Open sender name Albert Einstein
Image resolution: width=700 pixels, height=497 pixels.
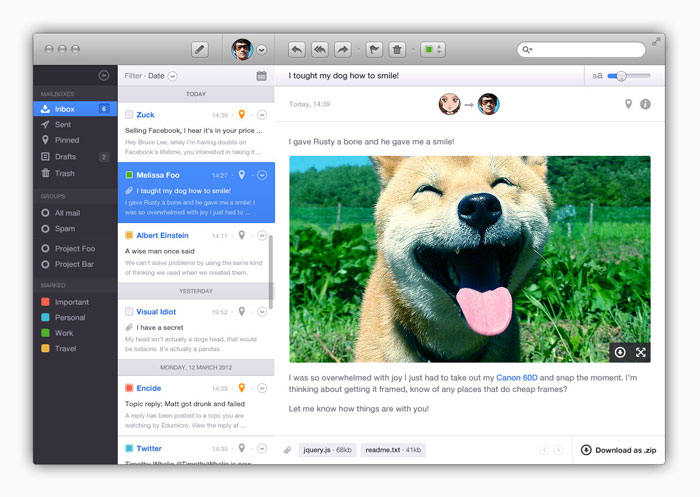pos(162,235)
